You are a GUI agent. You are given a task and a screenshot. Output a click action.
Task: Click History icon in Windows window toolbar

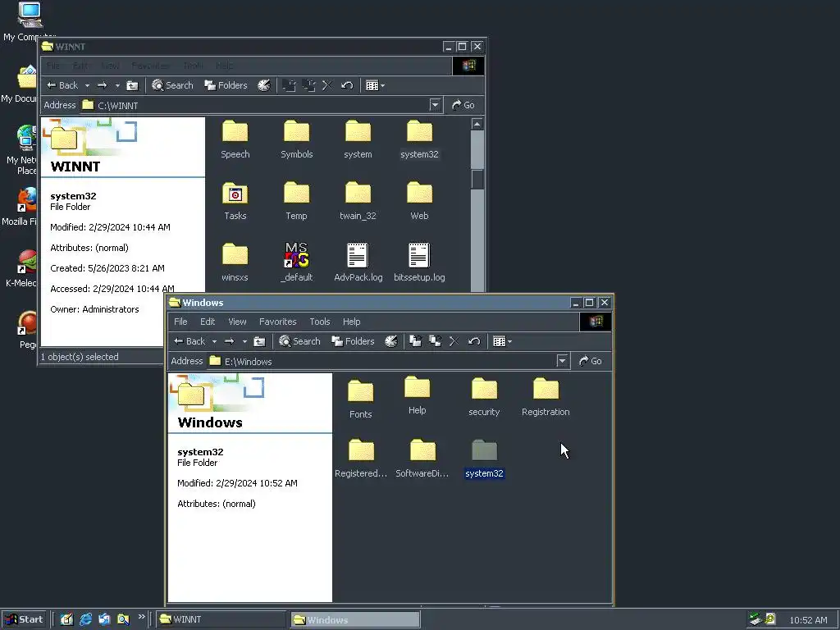click(x=391, y=341)
